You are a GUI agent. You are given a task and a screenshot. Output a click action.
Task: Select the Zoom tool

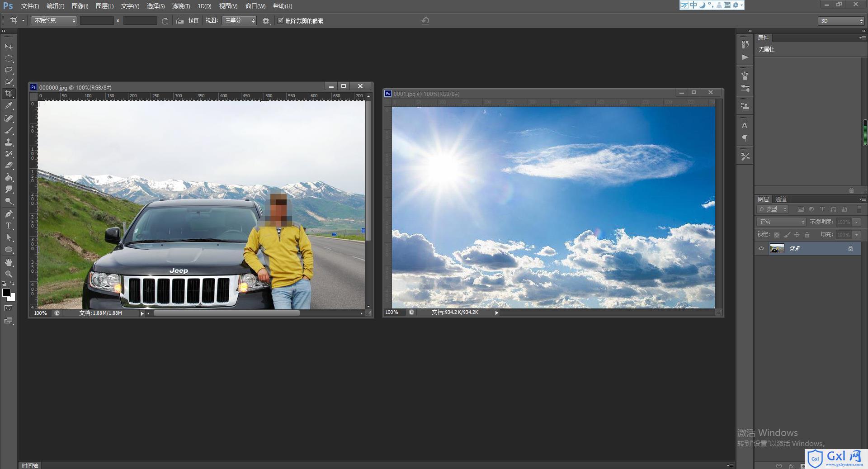coord(9,274)
